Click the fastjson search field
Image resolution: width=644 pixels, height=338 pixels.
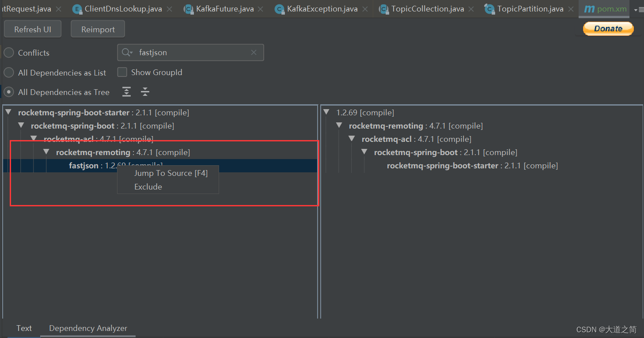(190, 53)
